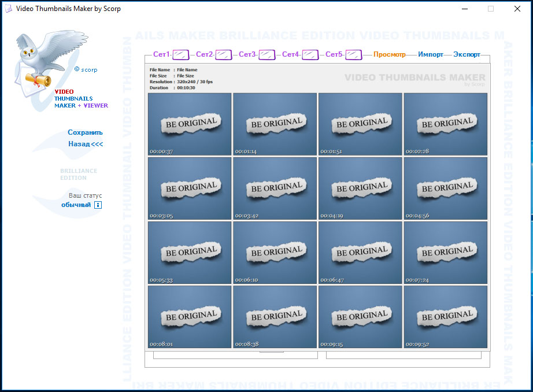Select the thumbnail at 00:03:05
533x392 pixels.
pos(190,188)
